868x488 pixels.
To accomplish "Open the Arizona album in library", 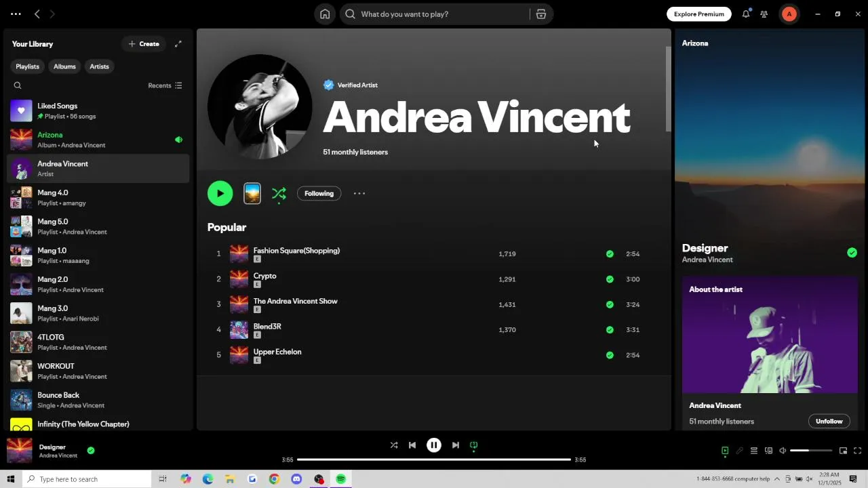I will [98, 140].
